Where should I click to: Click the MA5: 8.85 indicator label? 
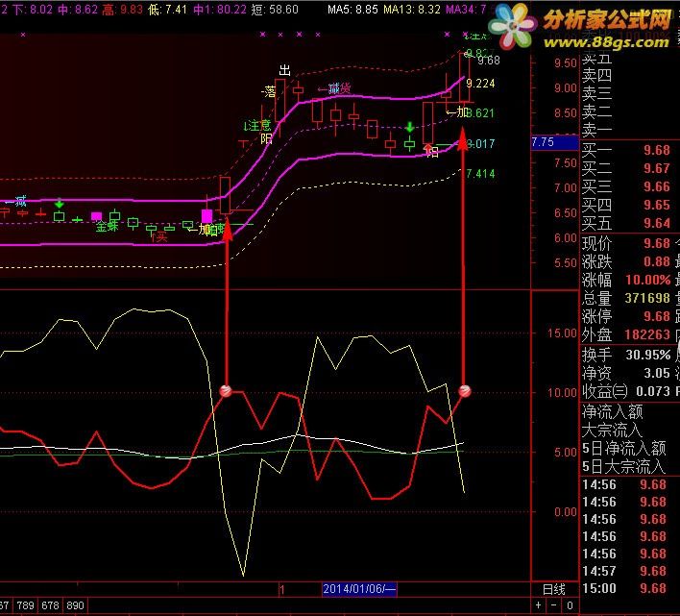(352, 9)
